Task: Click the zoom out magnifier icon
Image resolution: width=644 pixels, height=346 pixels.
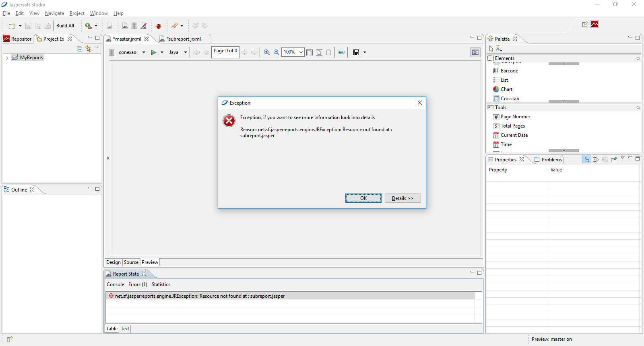Action: [x=276, y=52]
